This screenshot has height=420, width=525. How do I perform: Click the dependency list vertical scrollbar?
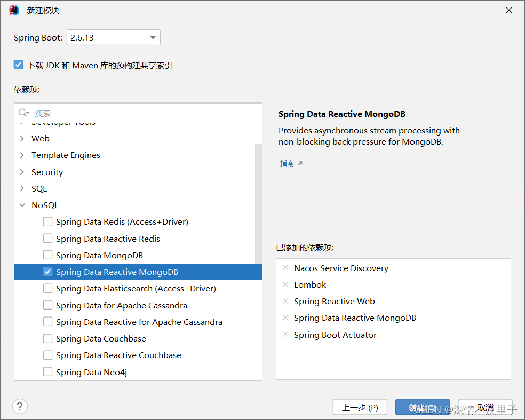coord(258,203)
